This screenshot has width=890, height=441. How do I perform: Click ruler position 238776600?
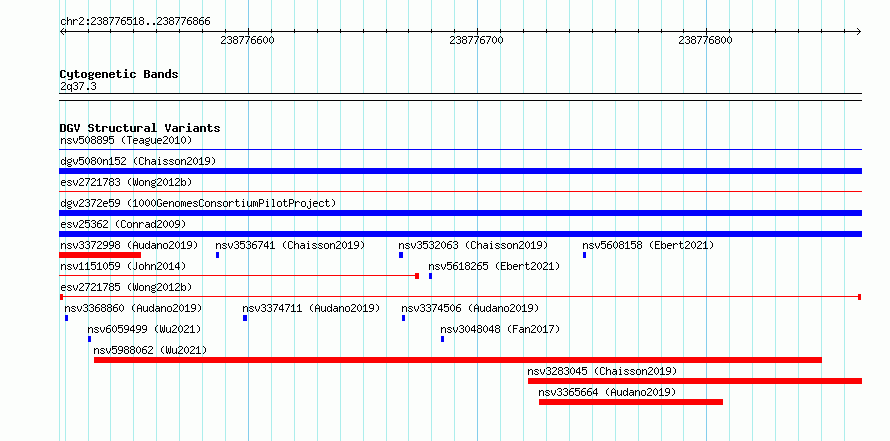(247, 40)
